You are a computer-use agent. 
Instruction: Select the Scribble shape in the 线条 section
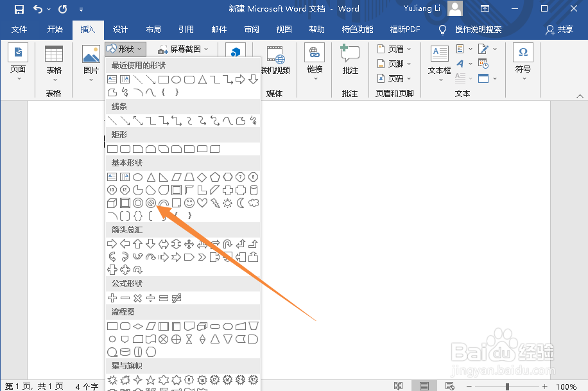tap(254, 121)
